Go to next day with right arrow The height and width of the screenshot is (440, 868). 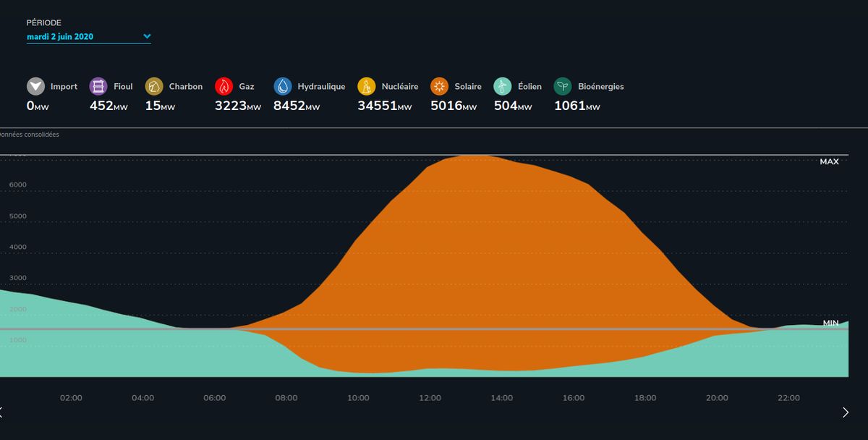846,412
